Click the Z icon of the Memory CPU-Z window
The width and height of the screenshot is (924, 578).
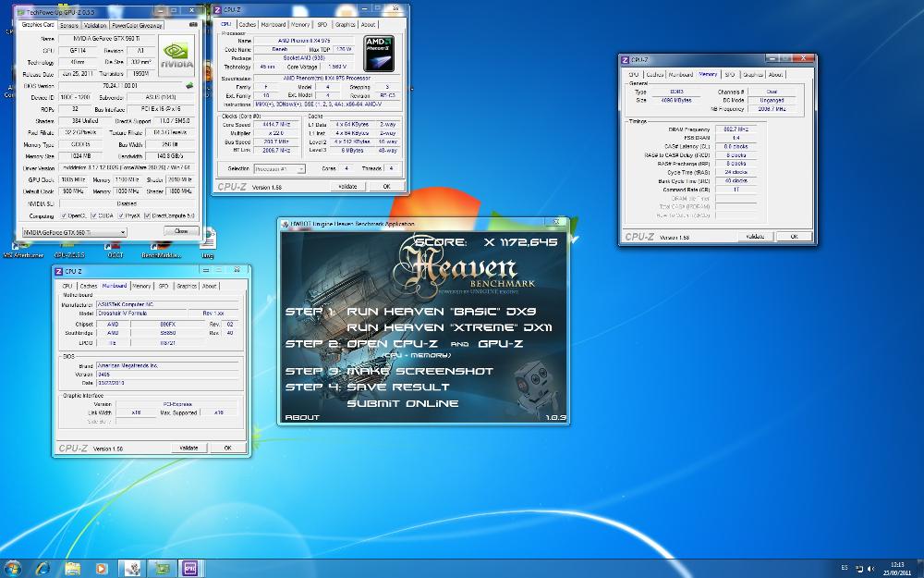[x=626, y=59]
